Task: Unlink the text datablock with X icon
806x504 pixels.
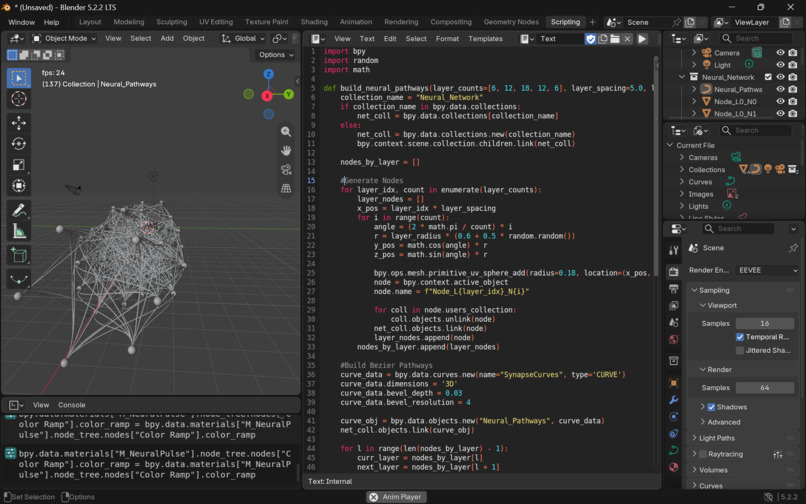Action: point(627,39)
